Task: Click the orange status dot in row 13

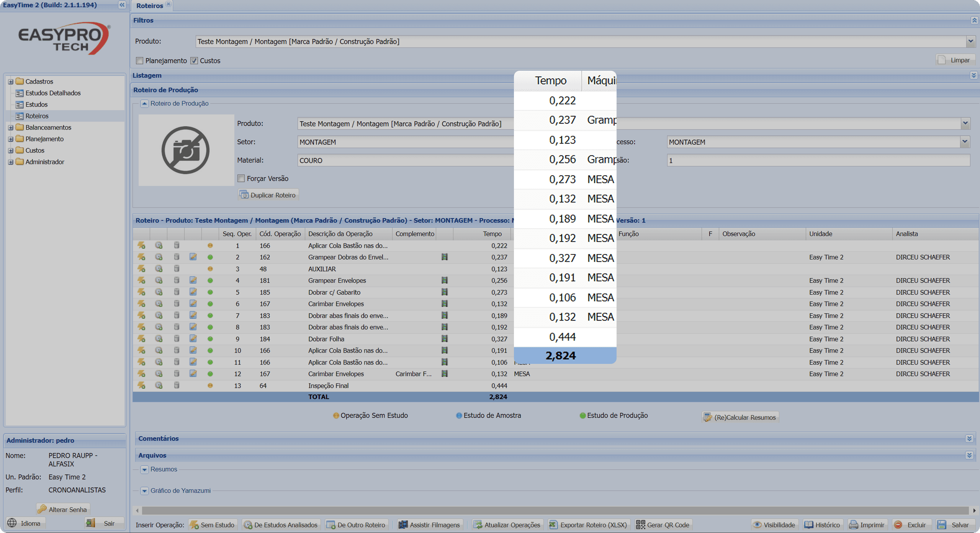Action: (210, 386)
